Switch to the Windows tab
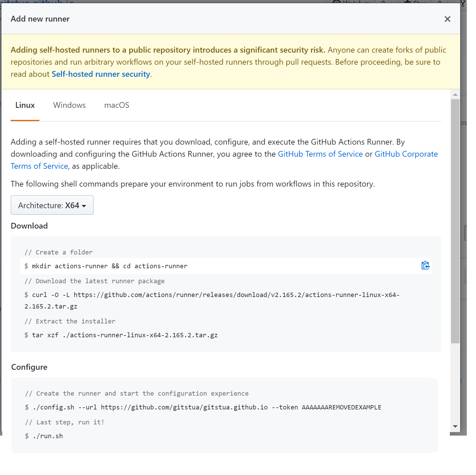Screen dimensions: 476x475 (69, 105)
